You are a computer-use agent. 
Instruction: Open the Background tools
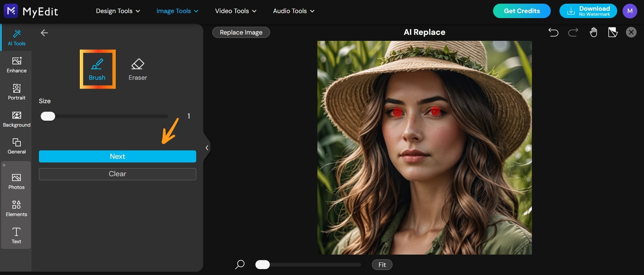pos(16,119)
